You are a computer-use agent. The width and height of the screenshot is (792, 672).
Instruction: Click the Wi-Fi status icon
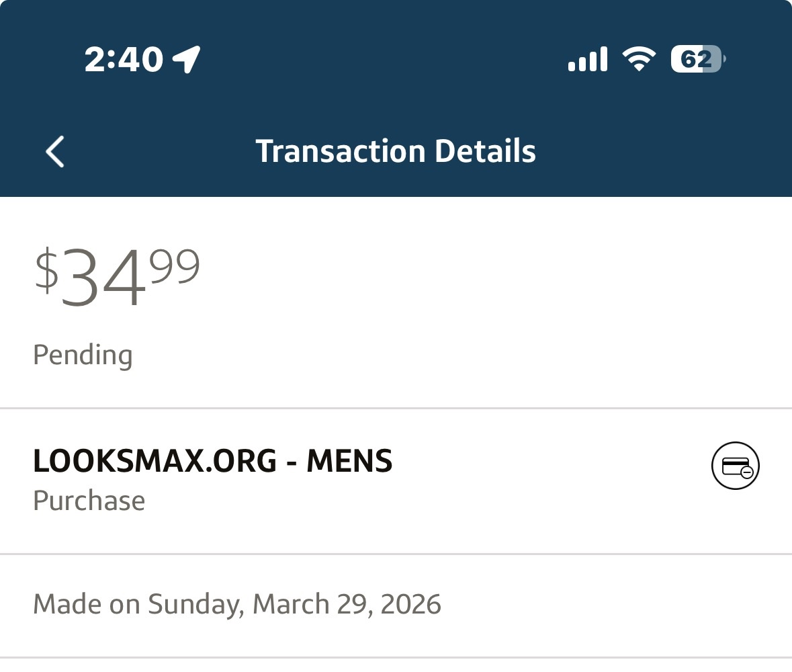point(639,60)
